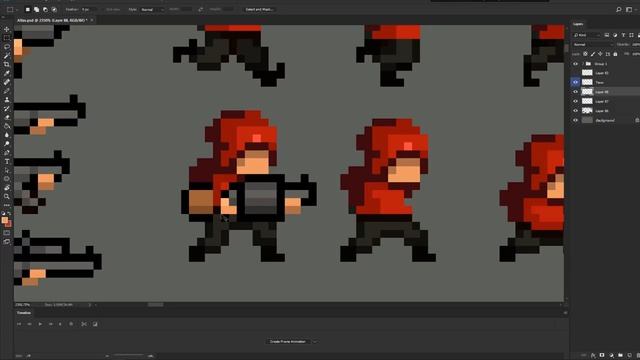Select the History Brush tool
This screenshot has height=360, width=640.
tap(7, 109)
